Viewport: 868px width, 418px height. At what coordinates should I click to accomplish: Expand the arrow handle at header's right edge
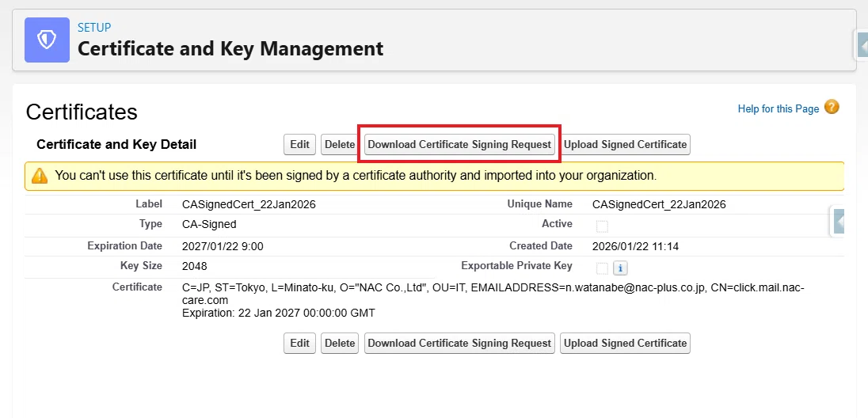tap(862, 46)
